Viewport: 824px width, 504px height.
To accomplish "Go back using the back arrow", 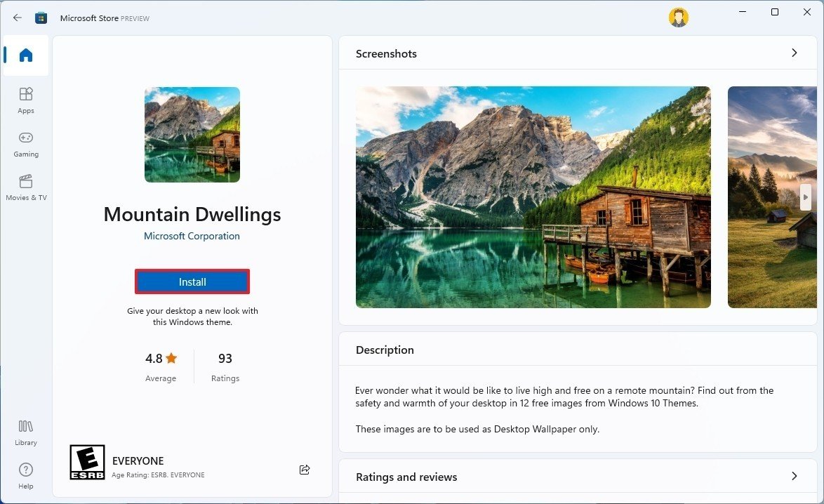I will pos(18,18).
